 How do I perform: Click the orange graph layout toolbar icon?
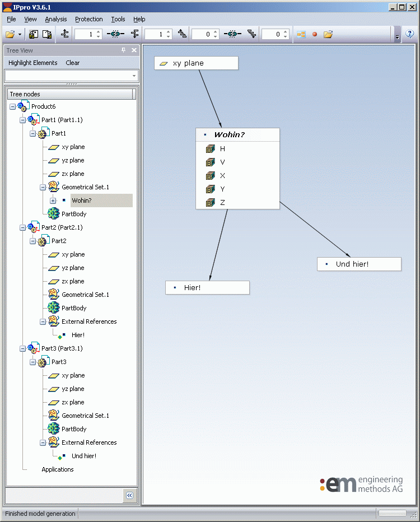coord(301,34)
